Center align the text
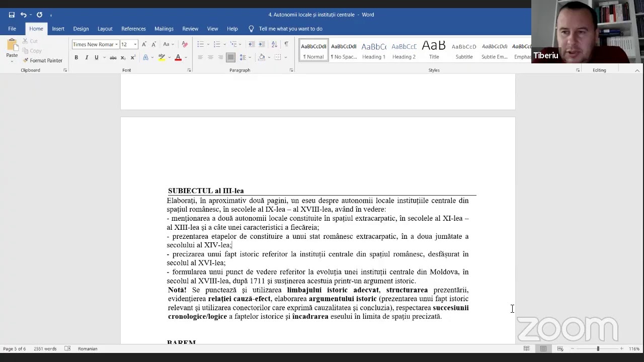The height and width of the screenshot is (362, 644). [x=210, y=57]
